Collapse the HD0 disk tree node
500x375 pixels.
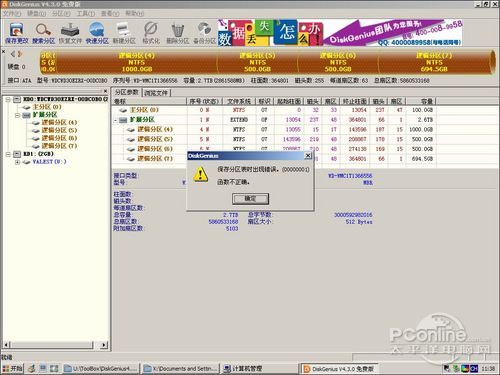8,99
